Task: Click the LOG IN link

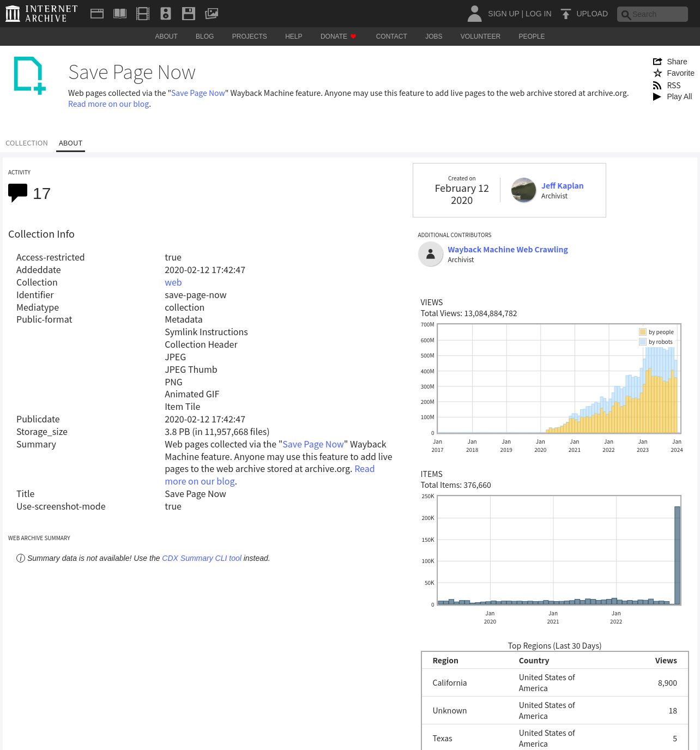Action: pyautogui.click(x=538, y=14)
